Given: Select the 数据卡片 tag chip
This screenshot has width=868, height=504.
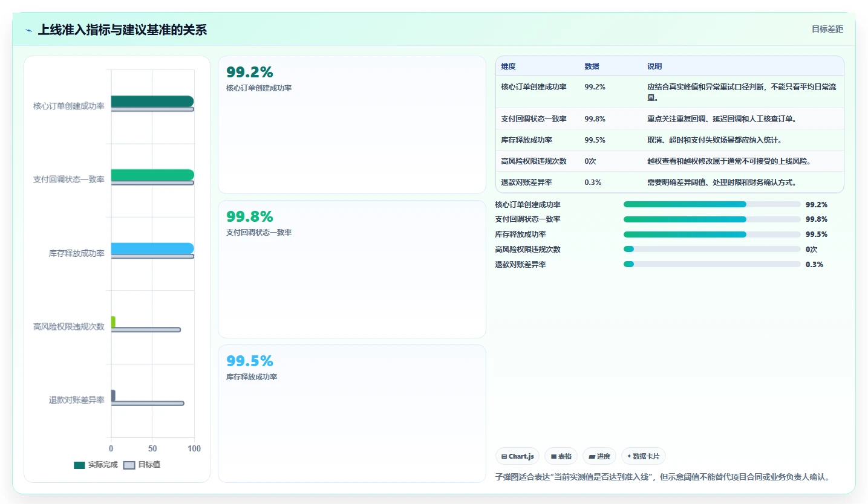Looking at the screenshot, I should (643, 456).
